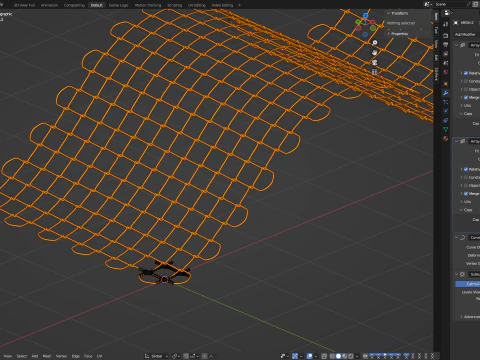Image resolution: width=480 pixels, height=360 pixels.
Task: Open the Select menu in viewport header
Action: tap(22, 356)
